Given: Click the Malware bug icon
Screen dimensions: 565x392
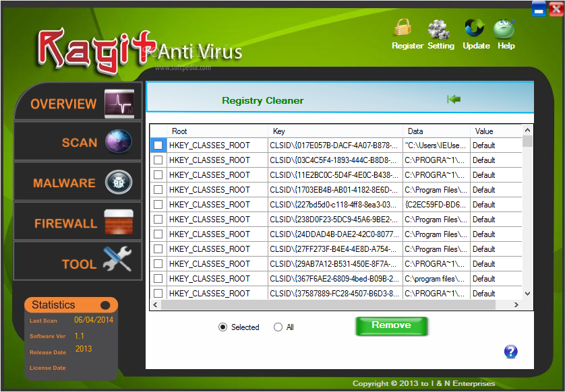Looking at the screenshot, I should [x=119, y=182].
